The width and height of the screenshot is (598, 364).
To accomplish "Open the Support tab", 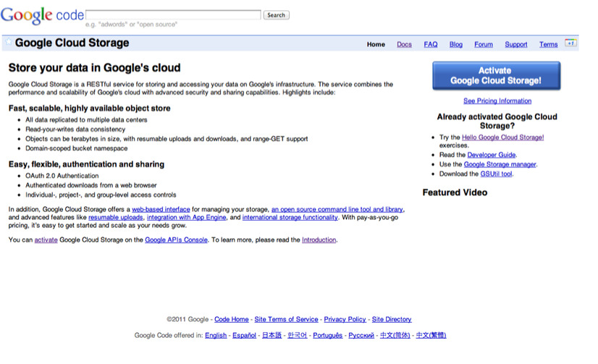I will coord(516,45).
